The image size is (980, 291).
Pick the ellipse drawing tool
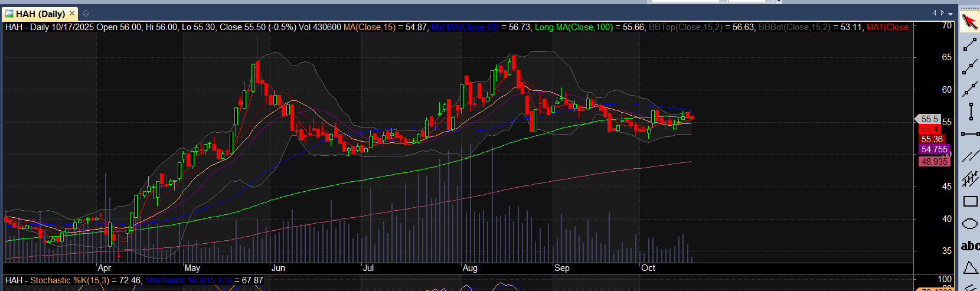click(969, 224)
